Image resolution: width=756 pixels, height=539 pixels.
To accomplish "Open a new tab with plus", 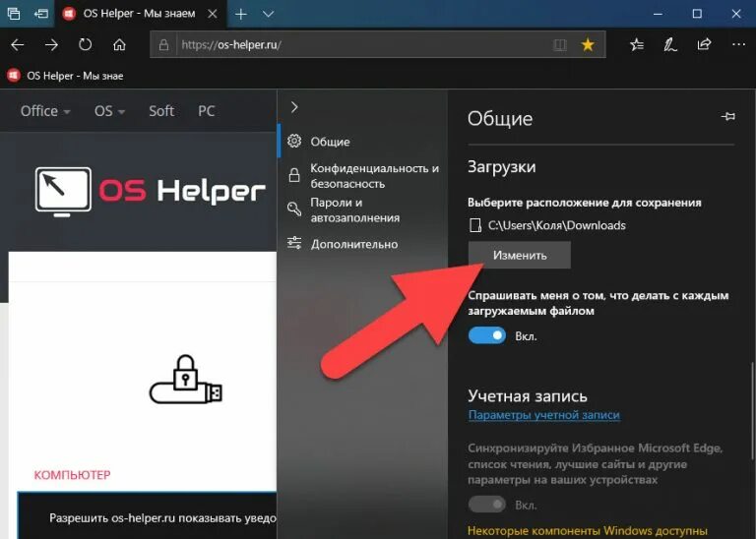I will click(x=240, y=14).
